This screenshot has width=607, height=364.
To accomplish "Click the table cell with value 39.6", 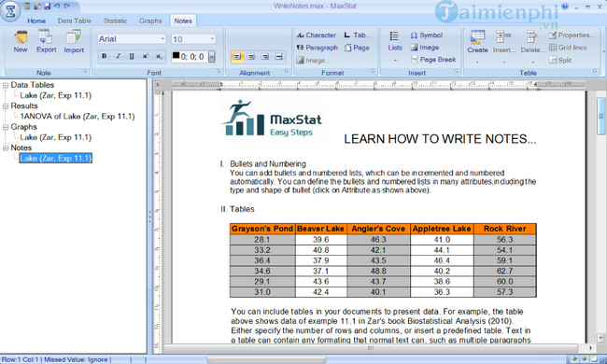I will pos(321,240).
